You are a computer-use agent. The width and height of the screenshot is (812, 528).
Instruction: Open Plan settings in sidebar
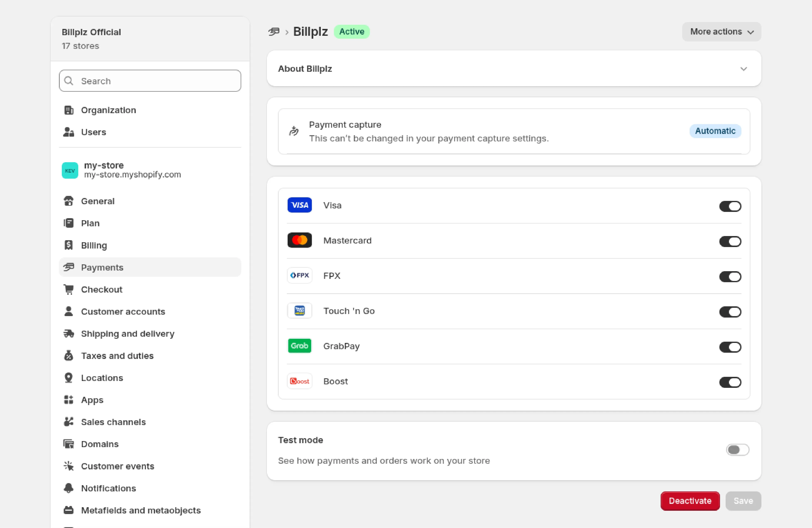150,223
